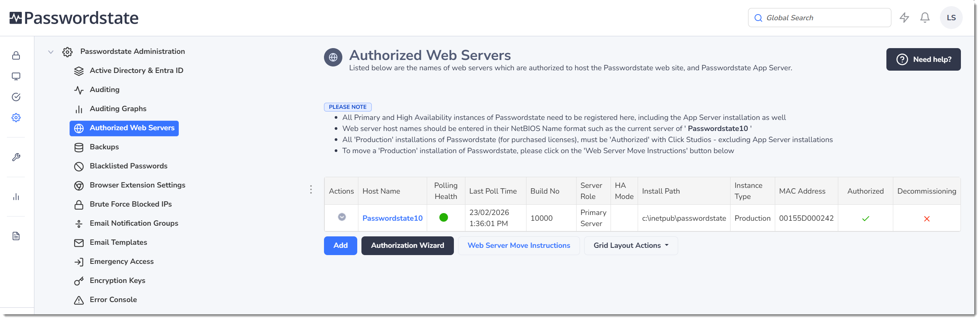Screen dimensions: 980x320
Task: Select Auditing Graphs in the navigation
Action: pos(118,108)
